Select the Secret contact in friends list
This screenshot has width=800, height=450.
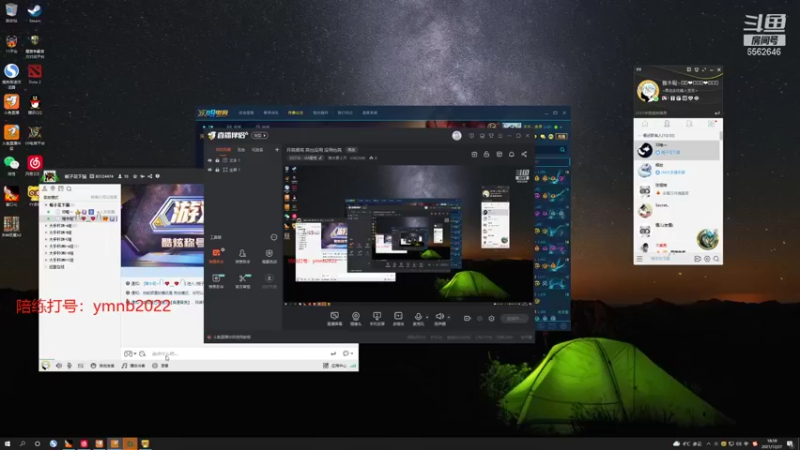point(678,209)
